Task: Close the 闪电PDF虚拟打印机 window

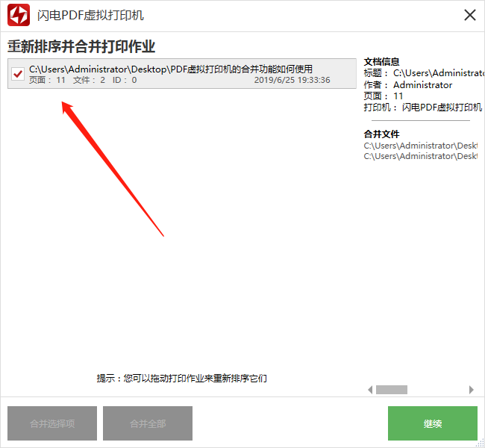Action: click(x=470, y=15)
